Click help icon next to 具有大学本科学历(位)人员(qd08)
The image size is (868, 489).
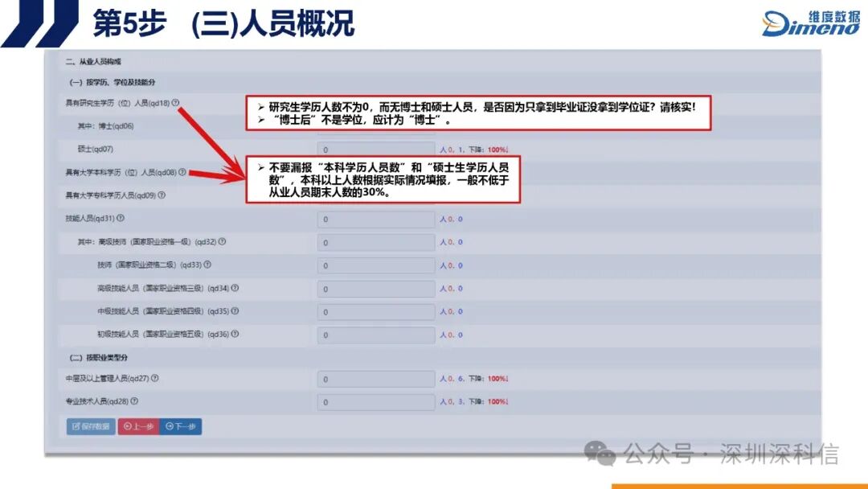(182, 172)
